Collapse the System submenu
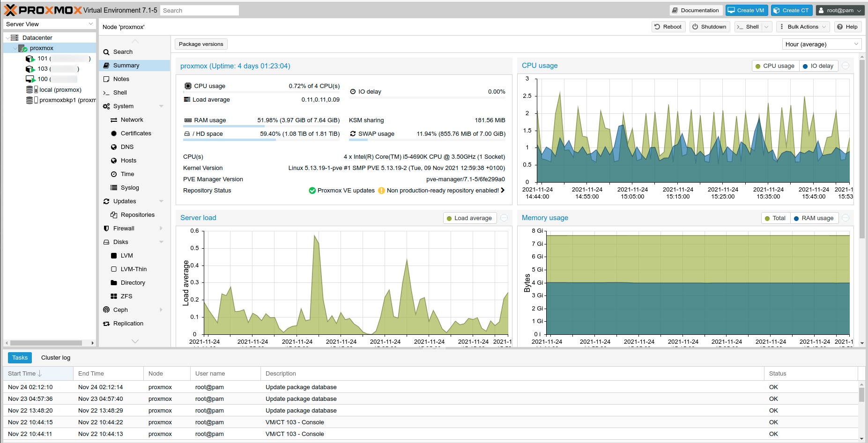Viewport: 868px width, 443px height. [162, 106]
